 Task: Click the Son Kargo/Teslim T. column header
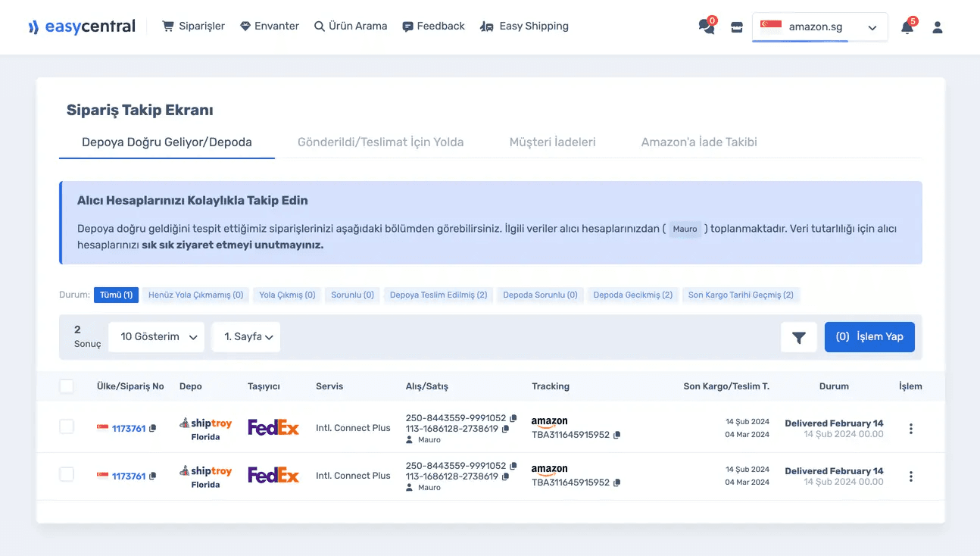click(726, 386)
